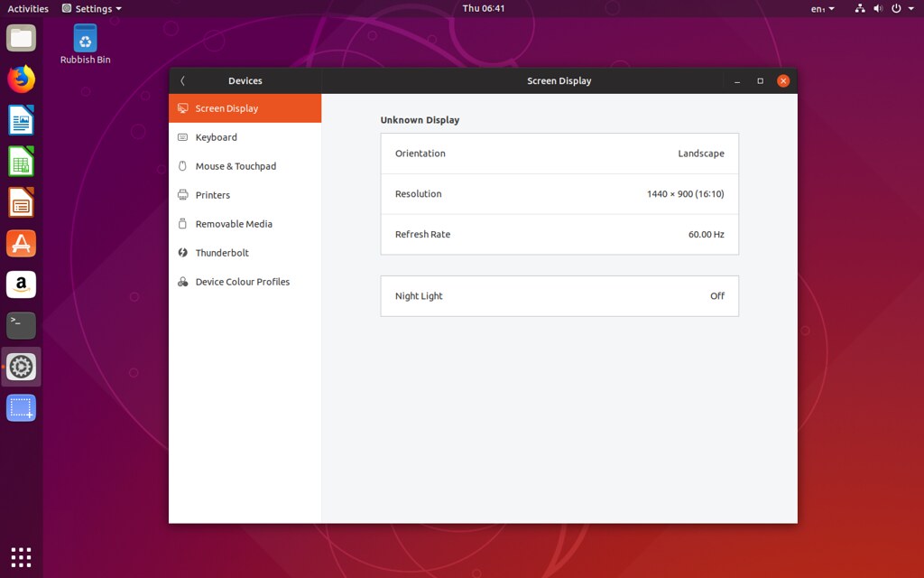Show all applications from the dock grid

click(x=21, y=556)
